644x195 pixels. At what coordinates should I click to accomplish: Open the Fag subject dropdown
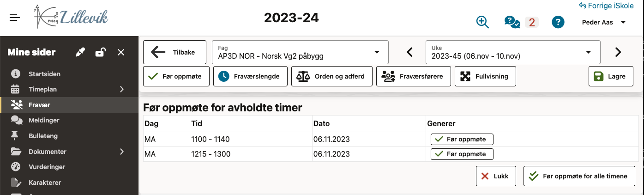(300, 52)
